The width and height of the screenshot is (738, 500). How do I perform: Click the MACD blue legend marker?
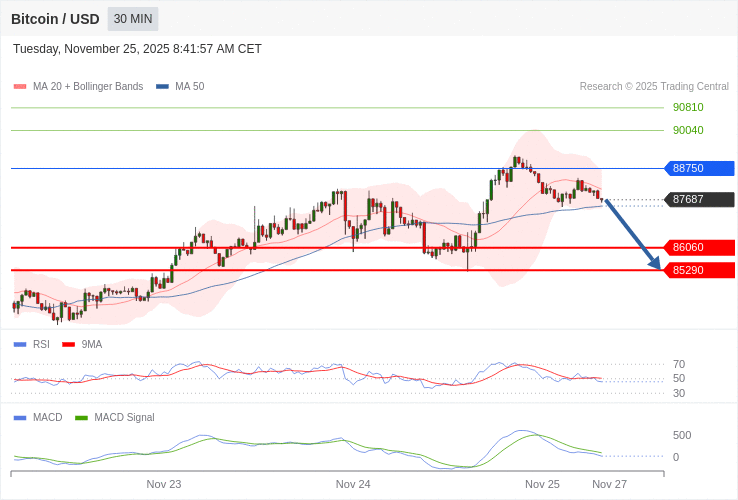(20, 418)
